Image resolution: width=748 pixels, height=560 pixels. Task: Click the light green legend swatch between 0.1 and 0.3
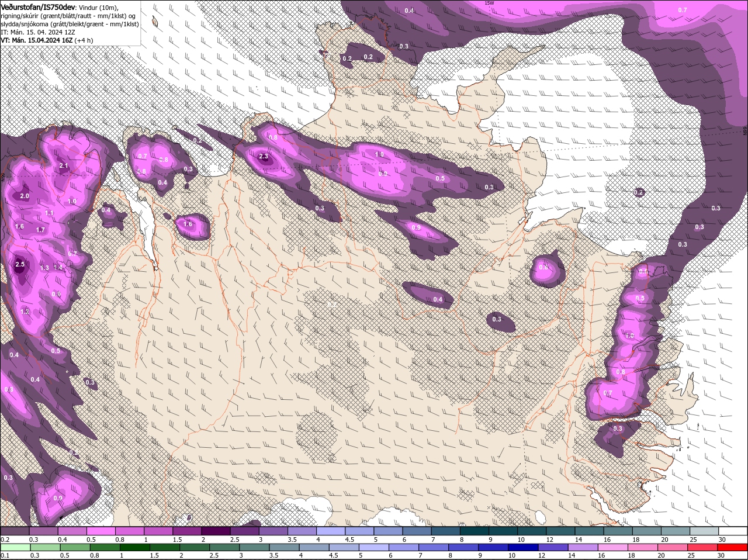15,547
